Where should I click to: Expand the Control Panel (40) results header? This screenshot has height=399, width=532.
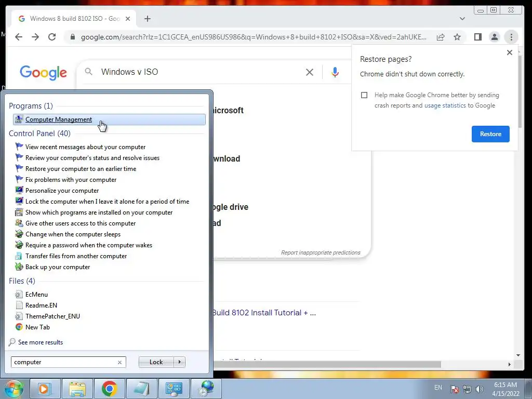point(39,134)
